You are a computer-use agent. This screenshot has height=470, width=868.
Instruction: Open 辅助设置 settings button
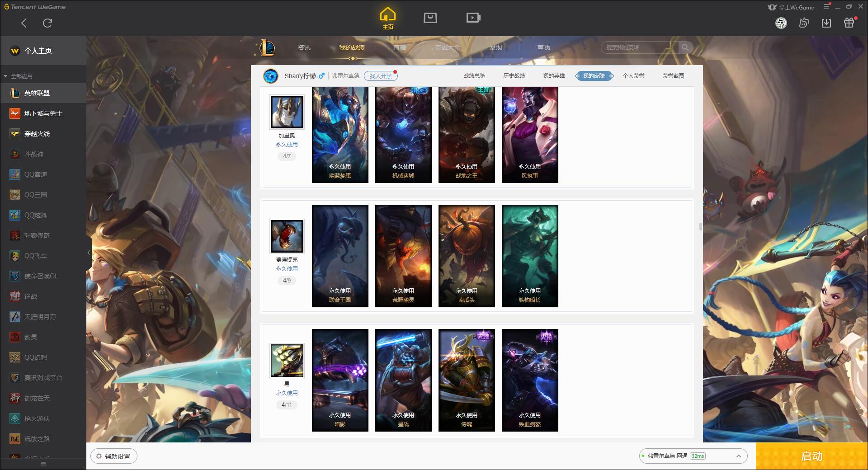click(114, 456)
